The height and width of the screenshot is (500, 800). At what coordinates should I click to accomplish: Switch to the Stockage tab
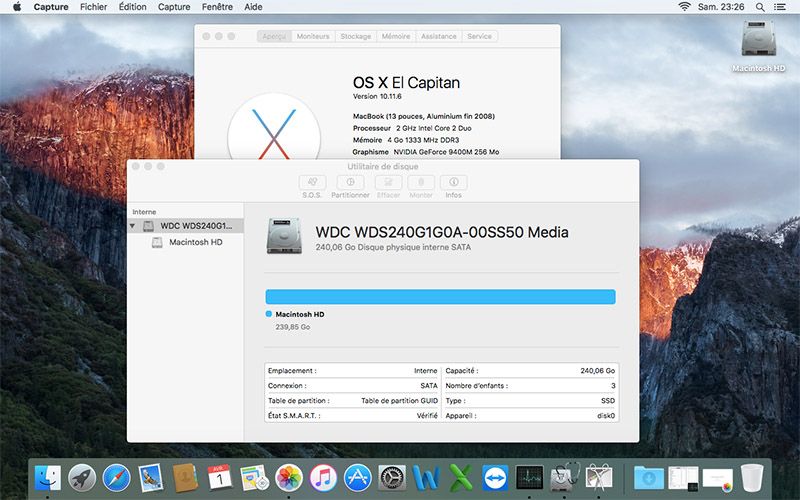pyautogui.click(x=355, y=36)
